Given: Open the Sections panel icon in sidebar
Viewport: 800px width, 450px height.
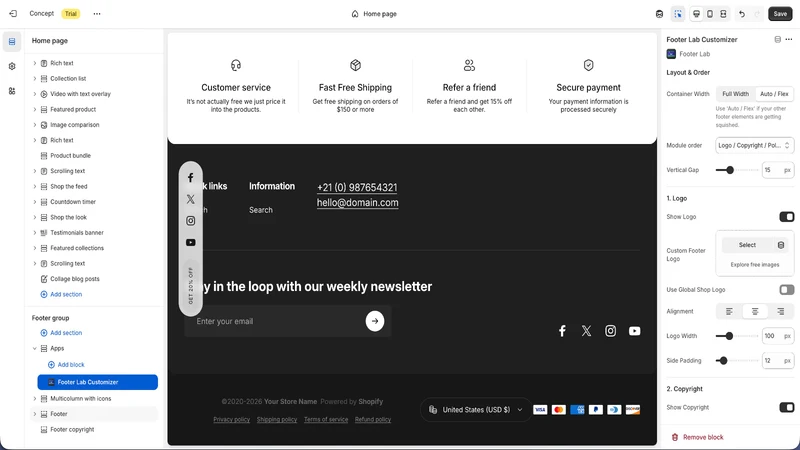Looking at the screenshot, I should [12, 41].
